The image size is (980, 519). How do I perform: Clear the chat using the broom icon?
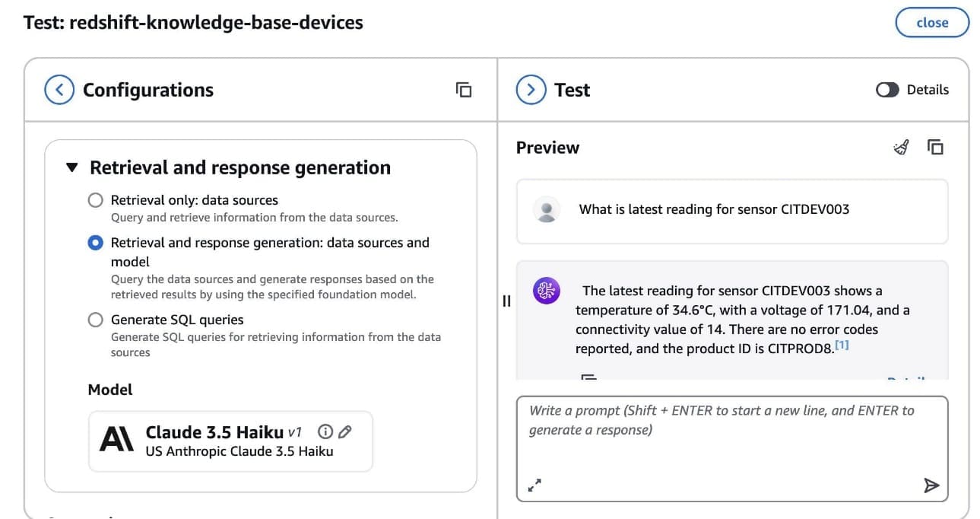(x=901, y=148)
